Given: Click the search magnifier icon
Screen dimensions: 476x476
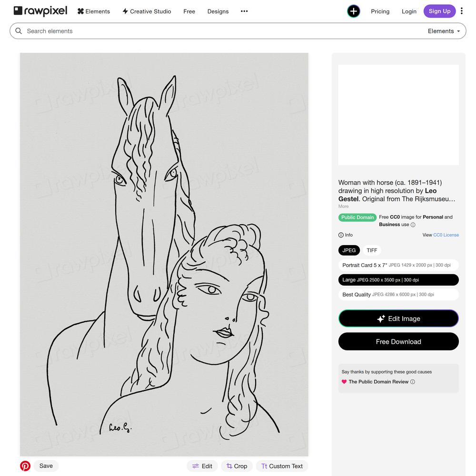Looking at the screenshot, I should pyautogui.click(x=19, y=31).
